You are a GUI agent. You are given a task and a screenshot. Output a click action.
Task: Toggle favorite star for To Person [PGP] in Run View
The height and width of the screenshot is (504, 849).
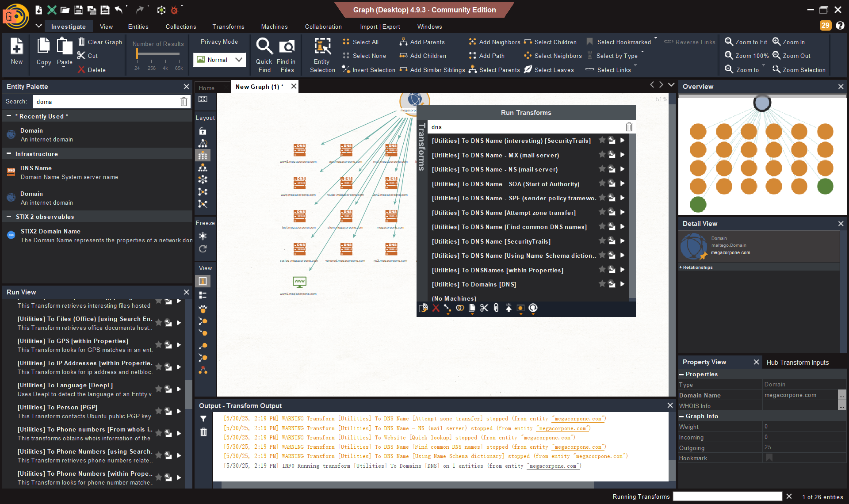pos(158,411)
